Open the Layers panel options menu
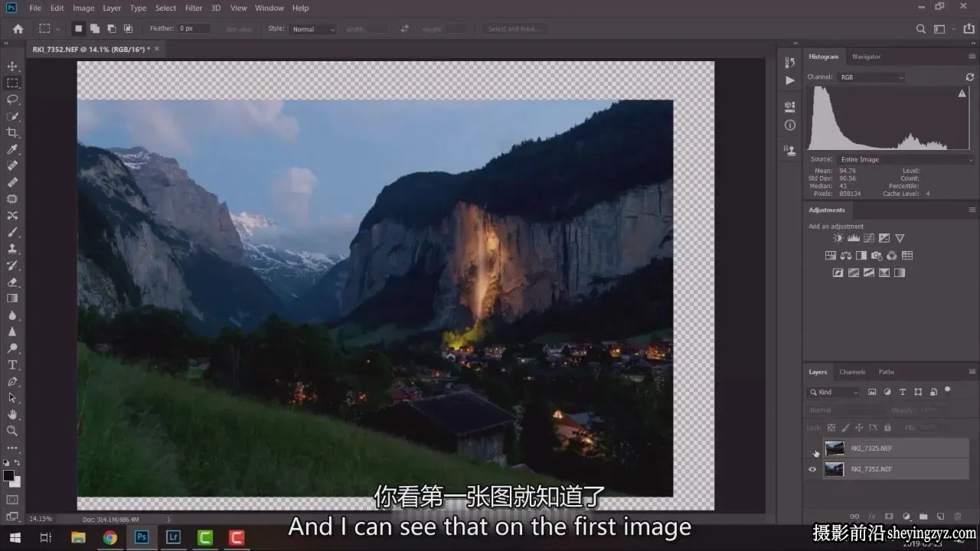The width and height of the screenshot is (980, 551). (x=972, y=372)
